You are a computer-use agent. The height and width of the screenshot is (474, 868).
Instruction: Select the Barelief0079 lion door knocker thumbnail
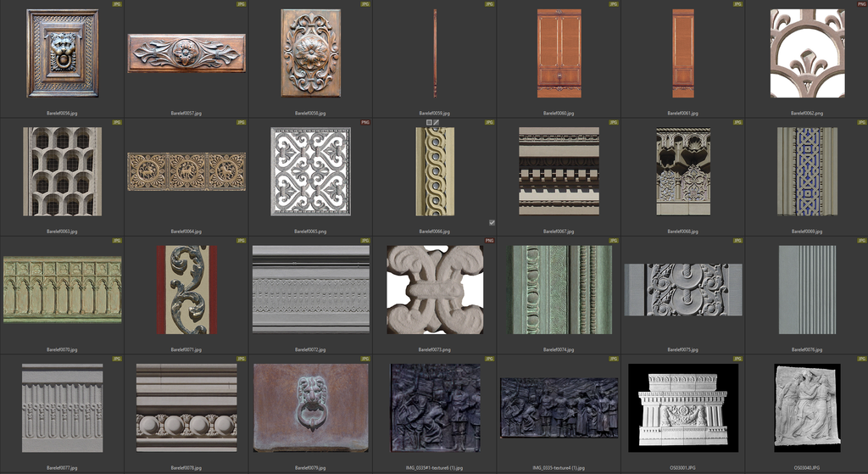(x=310, y=407)
